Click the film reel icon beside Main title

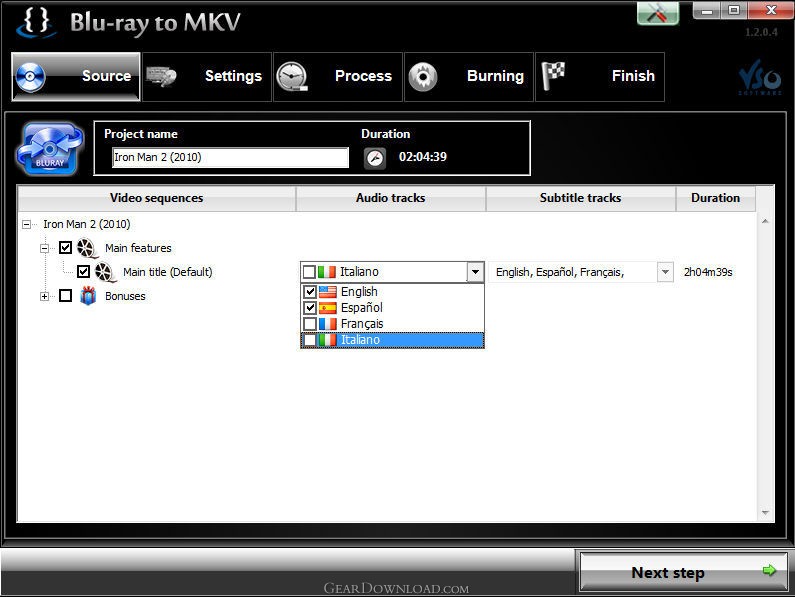pos(105,272)
